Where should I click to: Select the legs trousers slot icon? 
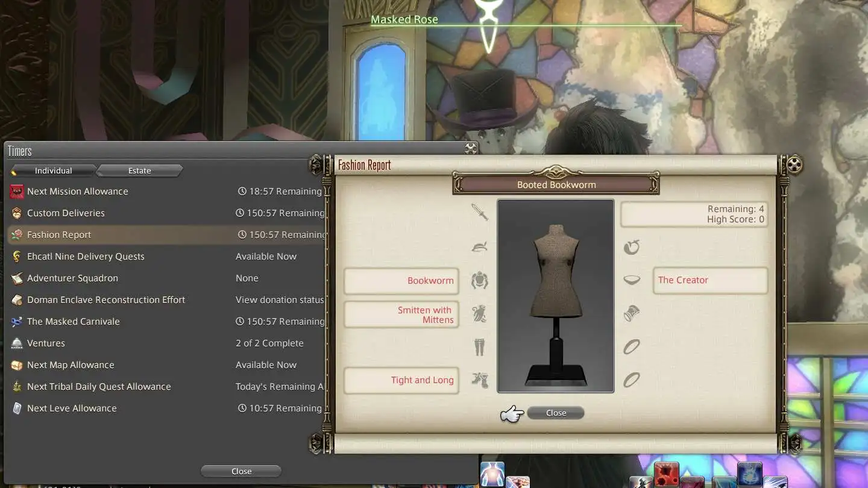pyautogui.click(x=480, y=347)
